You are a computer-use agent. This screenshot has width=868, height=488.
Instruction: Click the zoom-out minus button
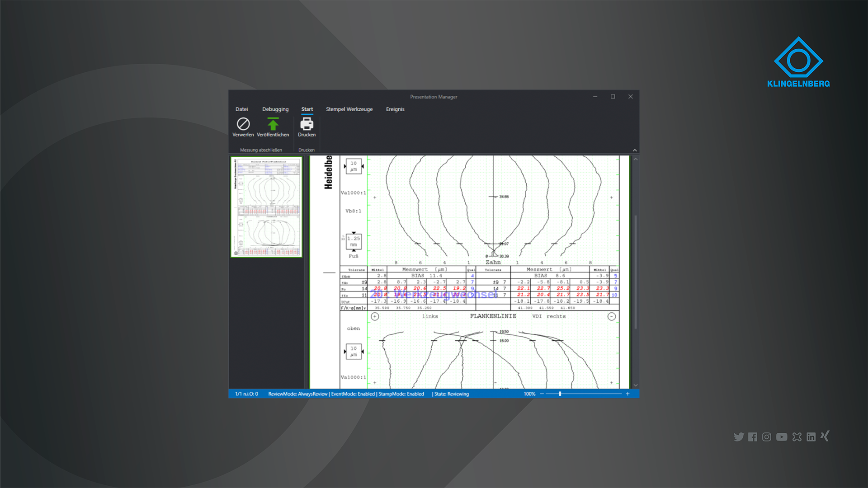coord(542,394)
